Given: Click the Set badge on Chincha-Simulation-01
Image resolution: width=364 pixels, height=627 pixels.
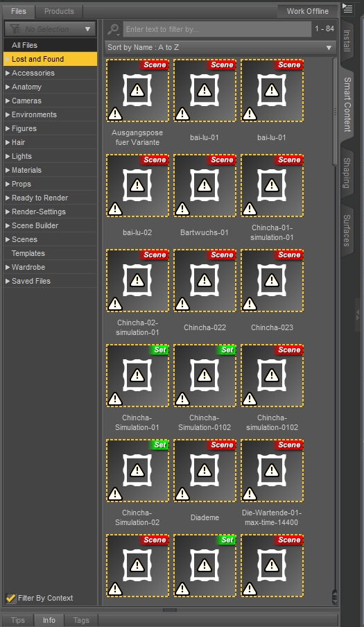Looking at the screenshot, I should click(x=159, y=350).
